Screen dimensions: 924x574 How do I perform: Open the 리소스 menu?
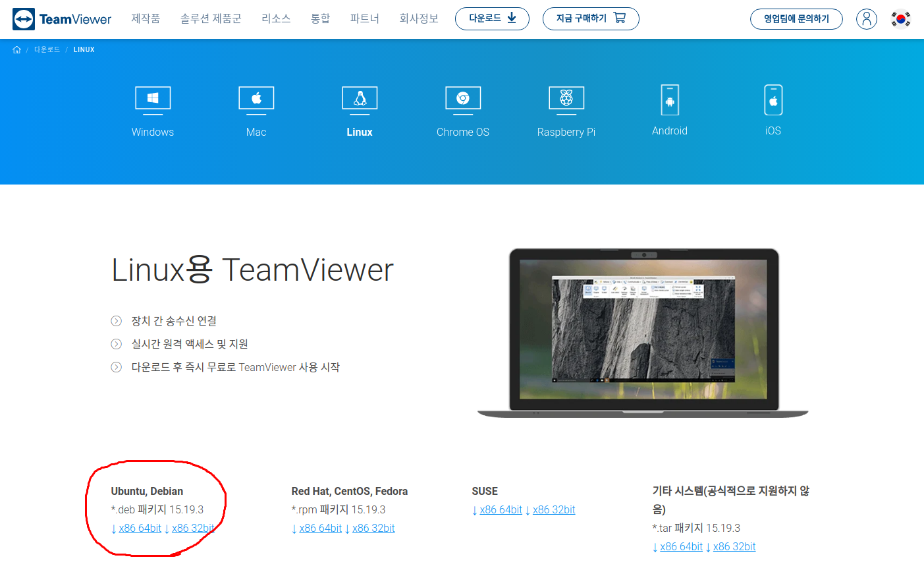coord(276,18)
